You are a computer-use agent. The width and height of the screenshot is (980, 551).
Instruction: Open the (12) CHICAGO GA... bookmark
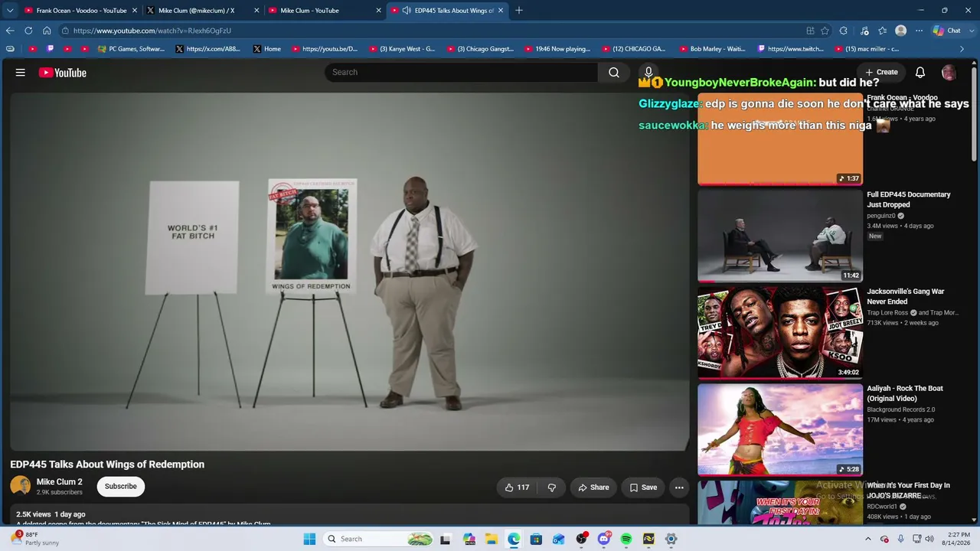coord(633,49)
